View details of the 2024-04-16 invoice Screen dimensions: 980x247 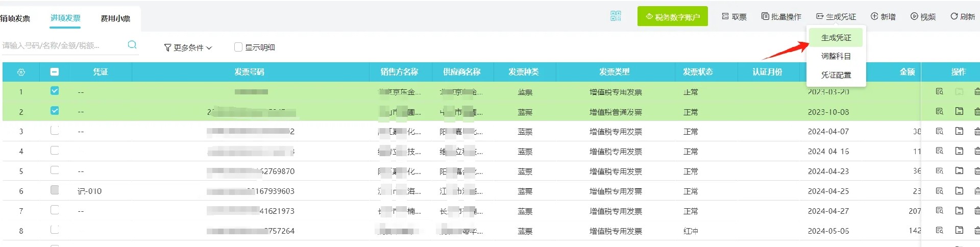coord(939,151)
